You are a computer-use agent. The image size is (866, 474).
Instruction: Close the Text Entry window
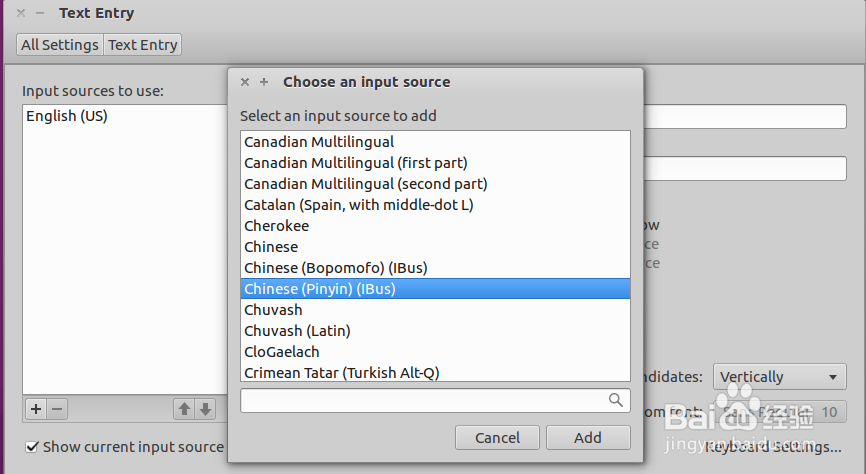(x=21, y=13)
